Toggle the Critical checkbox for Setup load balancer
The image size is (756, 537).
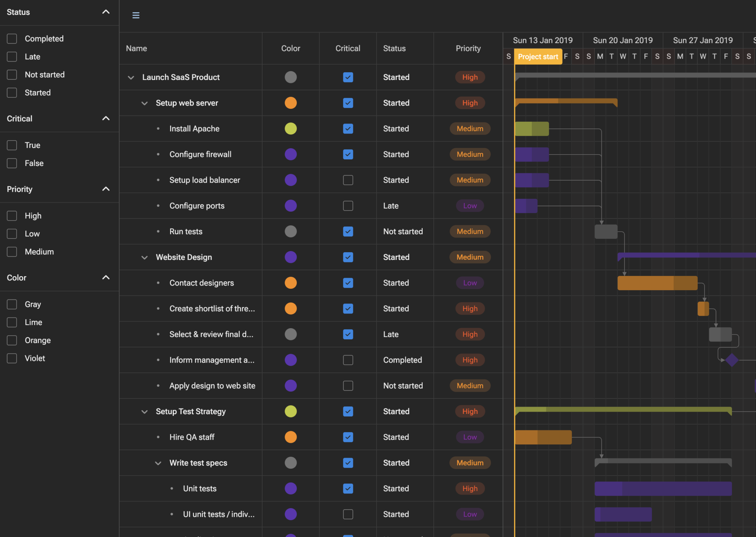click(348, 180)
